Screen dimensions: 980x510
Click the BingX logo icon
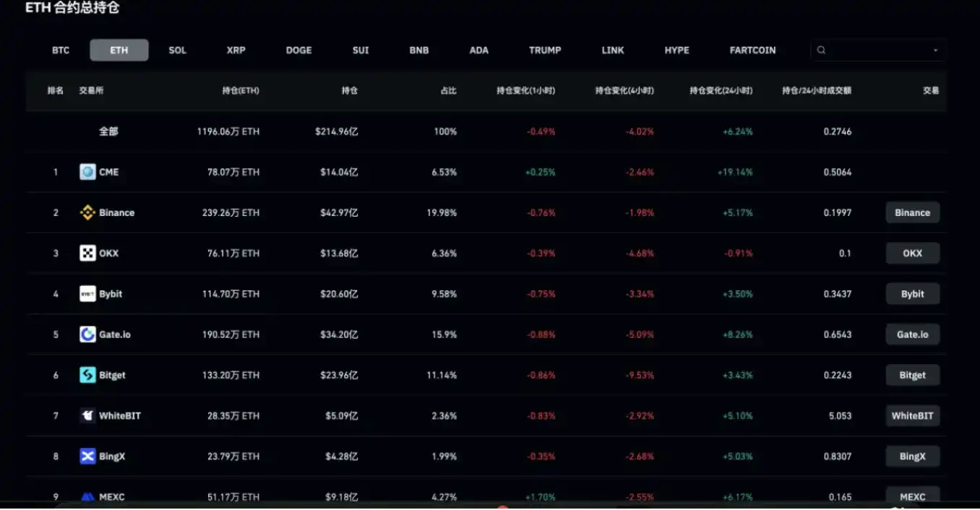point(87,456)
